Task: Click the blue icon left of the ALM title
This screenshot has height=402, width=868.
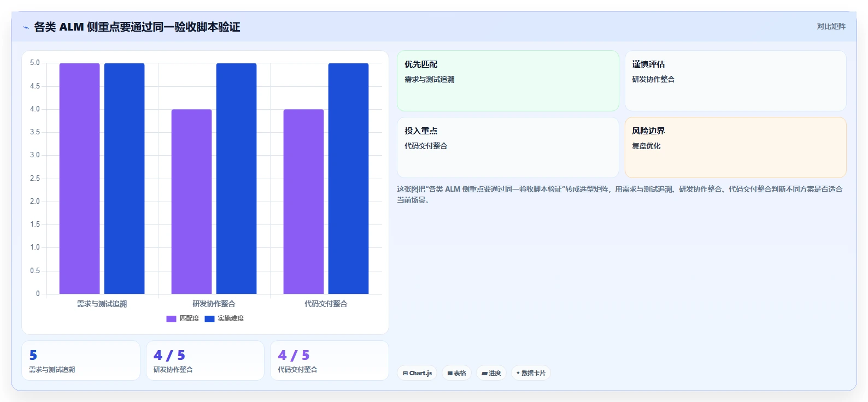Action: [x=26, y=27]
